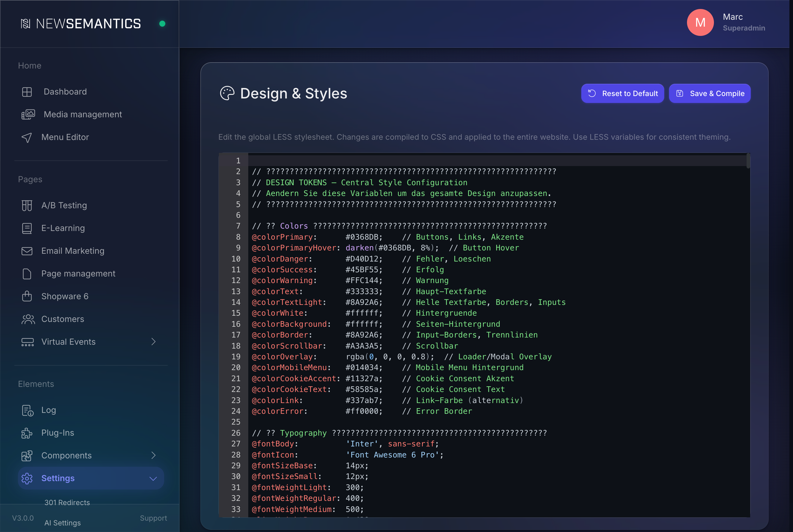Click the rgba value on the @colorOverlay line
The image size is (793, 532).
click(x=388, y=357)
